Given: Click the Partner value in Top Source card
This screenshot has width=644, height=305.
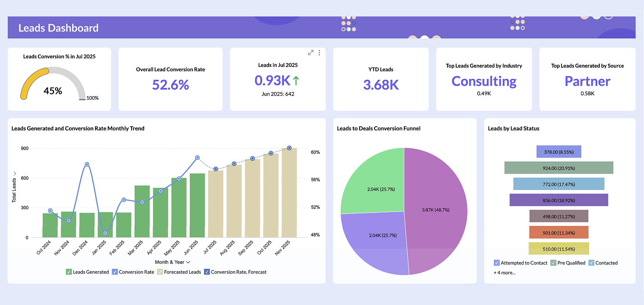Looking at the screenshot, I should tap(587, 82).
